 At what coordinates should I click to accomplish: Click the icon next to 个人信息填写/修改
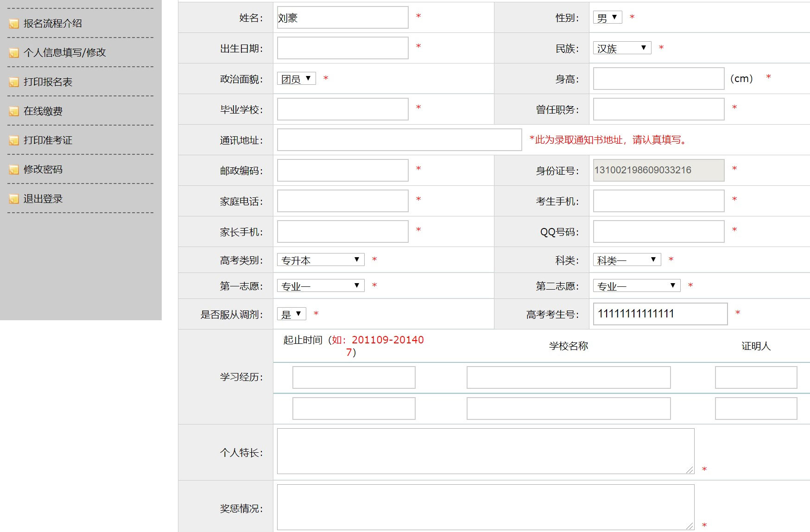point(14,53)
